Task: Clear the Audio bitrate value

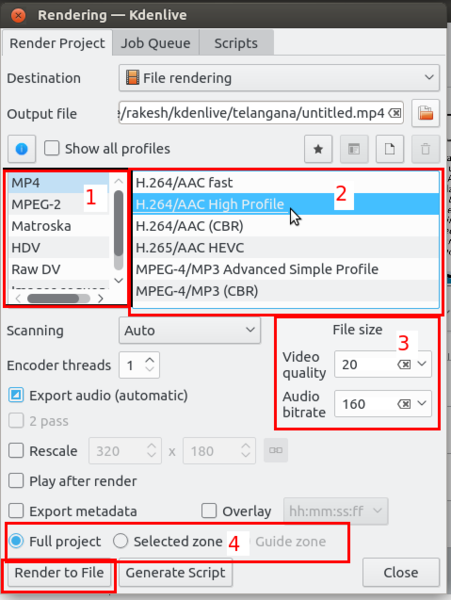Action: [404, 404]
